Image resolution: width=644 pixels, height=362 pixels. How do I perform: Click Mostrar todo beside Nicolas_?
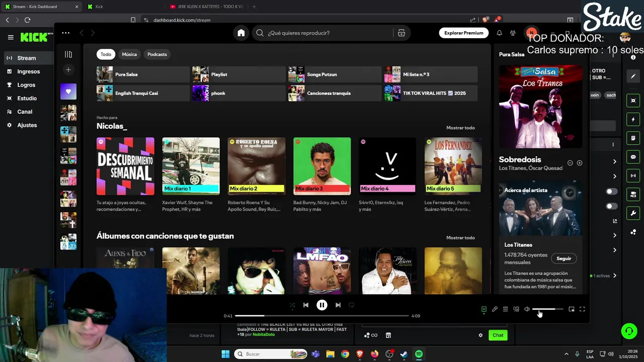pos(460,128)
